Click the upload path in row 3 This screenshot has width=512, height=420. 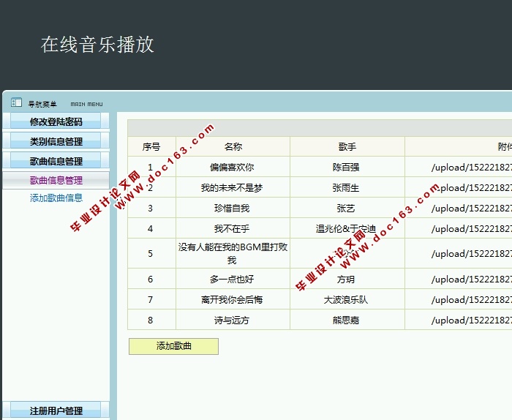(x=472, y=208)
